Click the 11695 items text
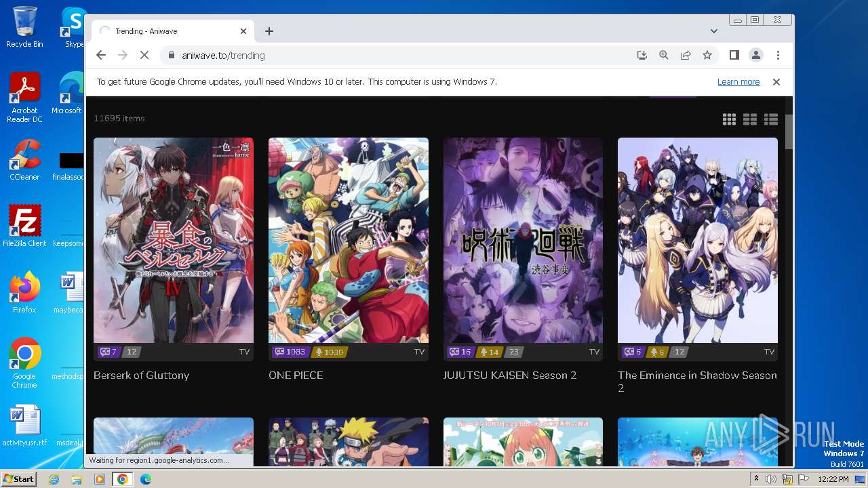Viewport: 868px width, 488px height. coord(119,118)
